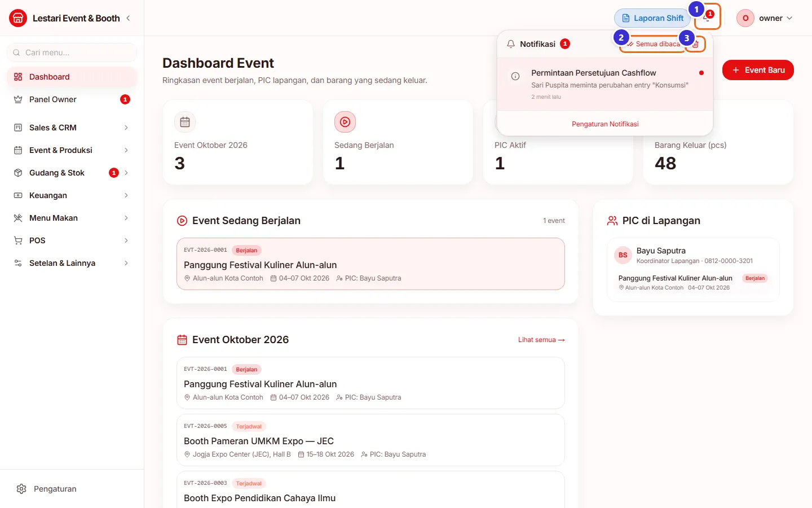Open the Laporan Shift report
The width and height of the screenshot is (812, 508).
click(x=652, y=18)
